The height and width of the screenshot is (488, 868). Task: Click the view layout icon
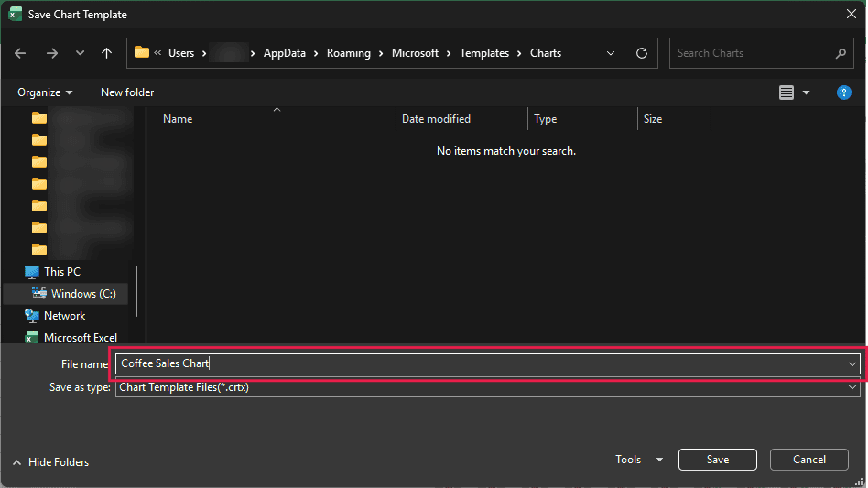tap(787, 92)
